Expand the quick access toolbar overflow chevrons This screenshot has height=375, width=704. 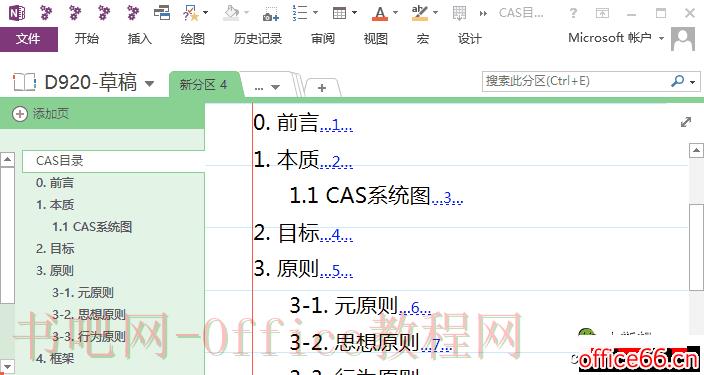[x=483, y=13]
